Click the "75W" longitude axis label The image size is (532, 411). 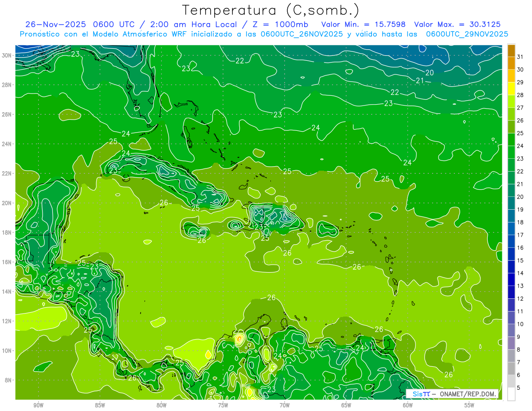click(223, 405)
